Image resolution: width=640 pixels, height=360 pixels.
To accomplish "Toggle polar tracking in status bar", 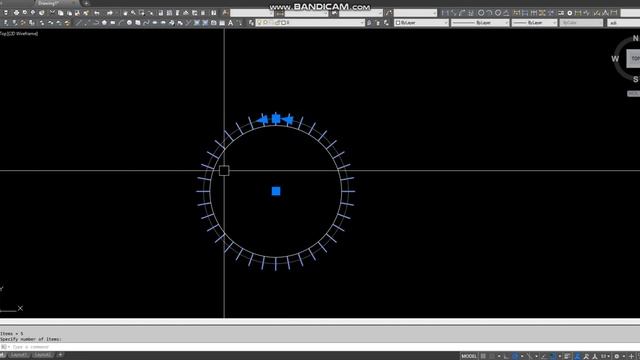I will coord(515,356).
